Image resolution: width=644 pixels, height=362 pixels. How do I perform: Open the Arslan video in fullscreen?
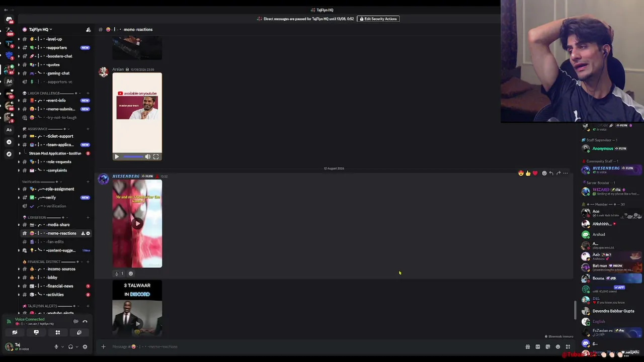coord(156,157)
